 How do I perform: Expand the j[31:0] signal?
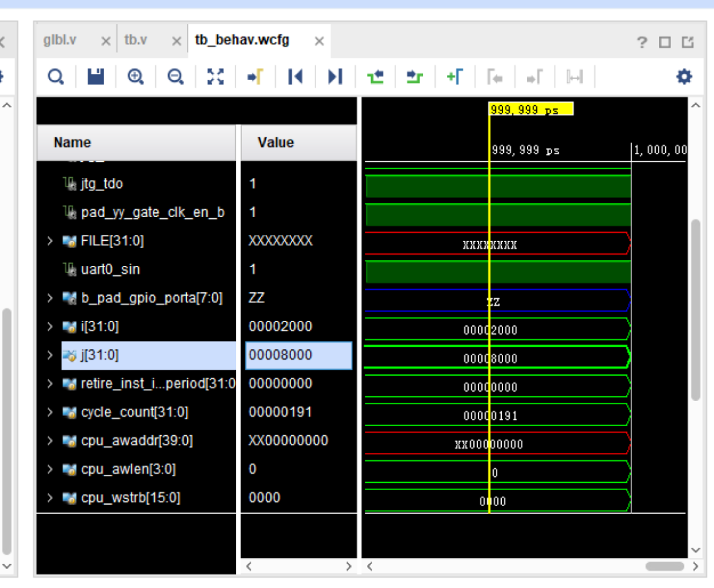pos(50,355)
